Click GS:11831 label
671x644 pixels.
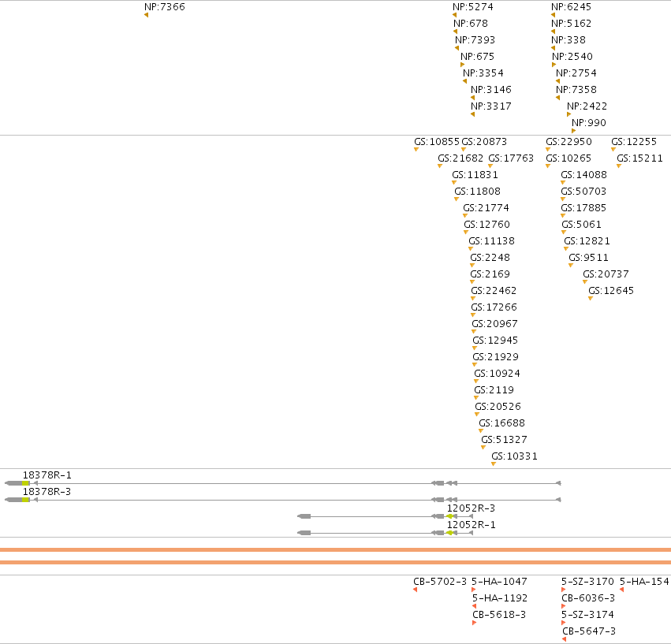coord(475,175)
